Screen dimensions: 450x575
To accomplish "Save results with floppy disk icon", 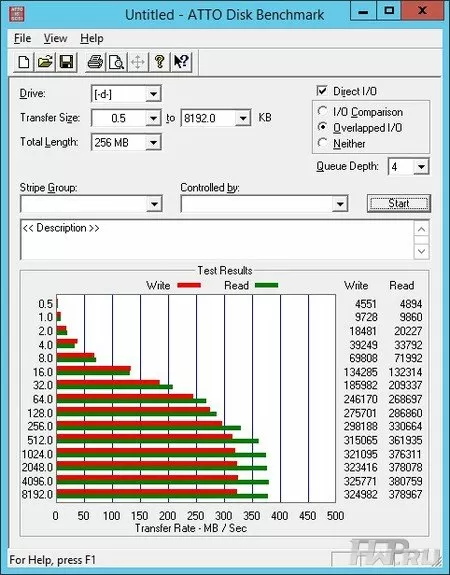I will point(66,62).
